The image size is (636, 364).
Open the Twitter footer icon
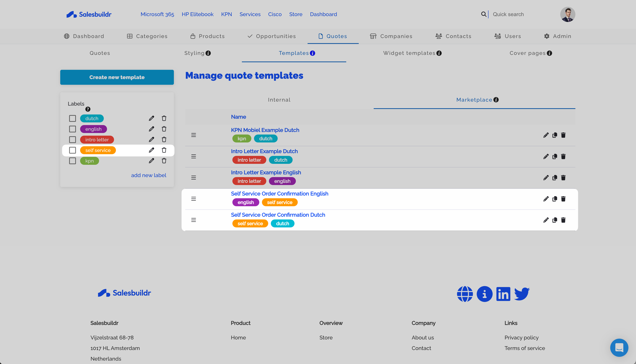pos(522,294)
